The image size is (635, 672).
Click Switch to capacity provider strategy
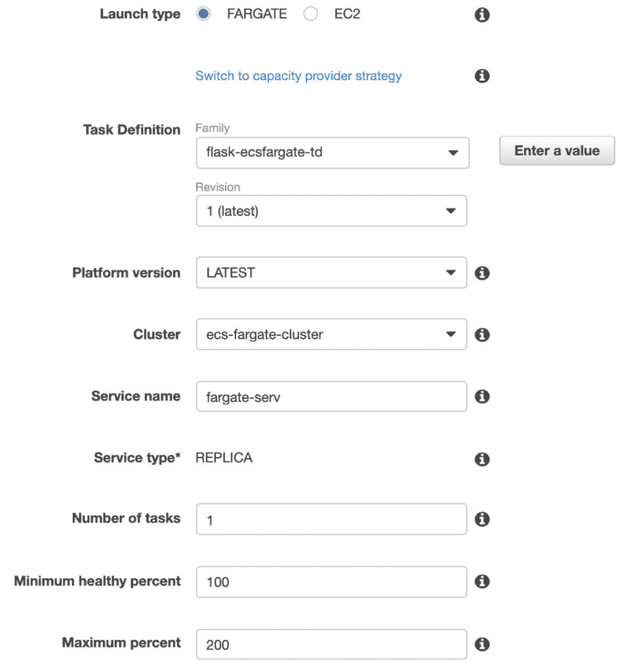coord(298,76)
